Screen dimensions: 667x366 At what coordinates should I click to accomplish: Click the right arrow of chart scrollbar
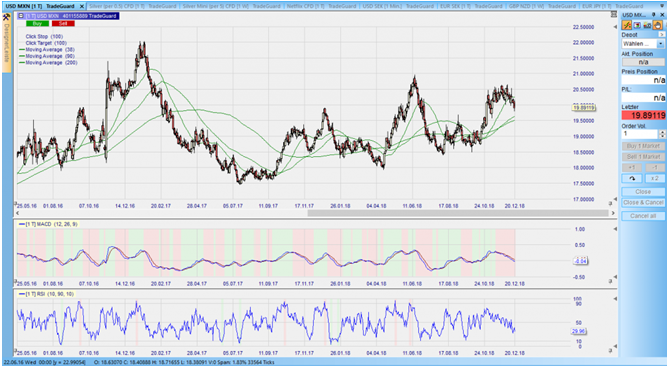[613, 213]
